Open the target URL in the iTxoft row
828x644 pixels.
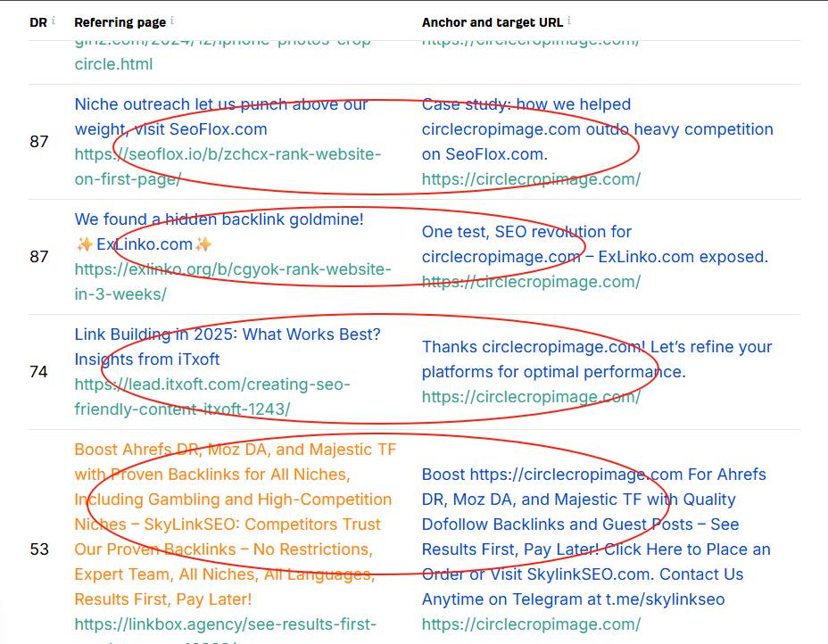click(x=531, y=396)
